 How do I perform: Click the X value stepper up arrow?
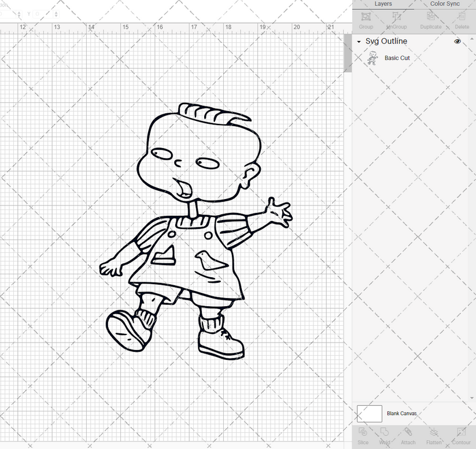click(x=19, y=13)
